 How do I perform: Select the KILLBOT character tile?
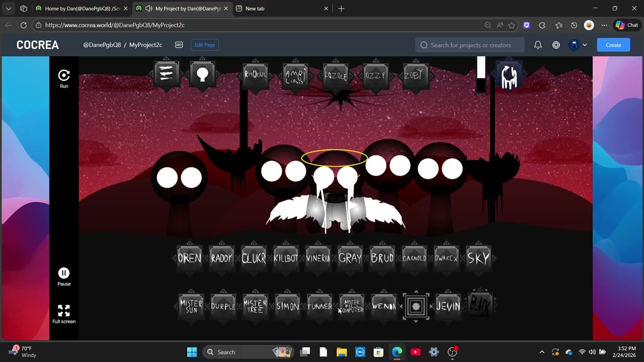[286, 258]
